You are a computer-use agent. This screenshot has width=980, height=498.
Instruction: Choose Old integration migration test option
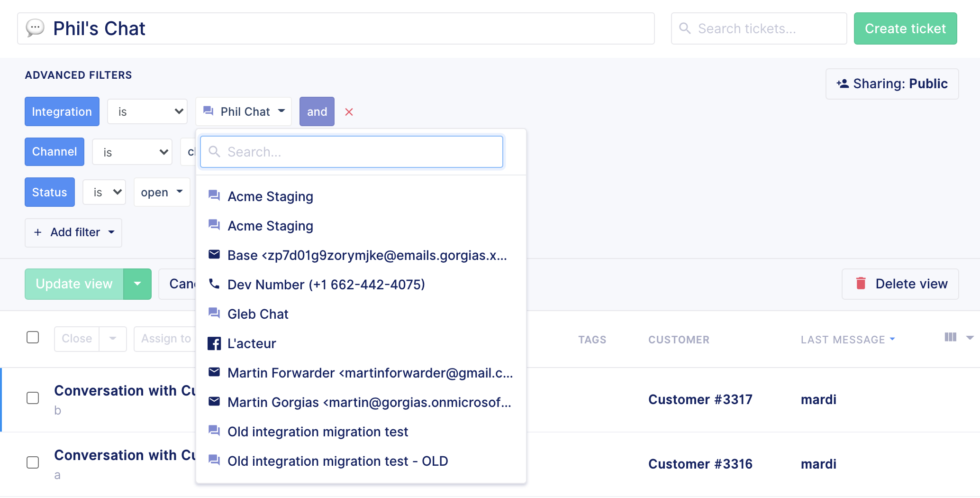pos(361,432)
